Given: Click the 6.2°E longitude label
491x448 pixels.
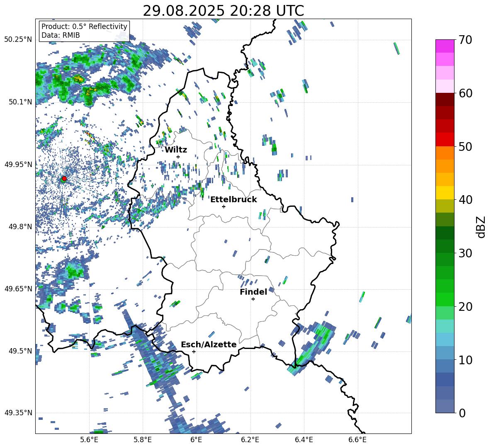Looking at the screenshot, I should (250, 440).
